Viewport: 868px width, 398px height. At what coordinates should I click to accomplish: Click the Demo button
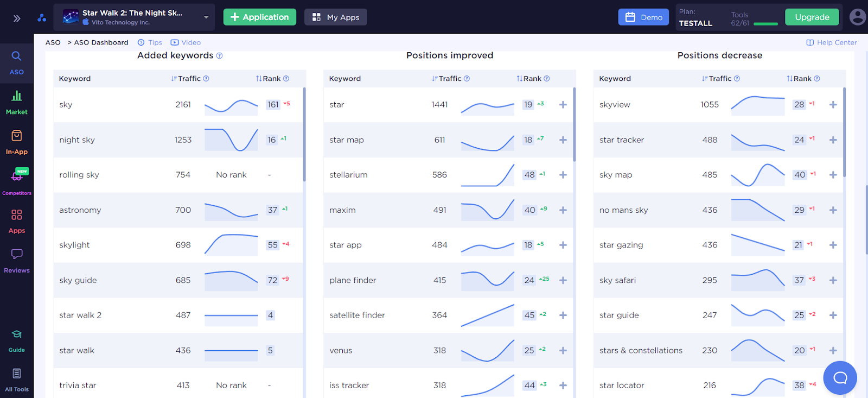click(x=643, y=17)
